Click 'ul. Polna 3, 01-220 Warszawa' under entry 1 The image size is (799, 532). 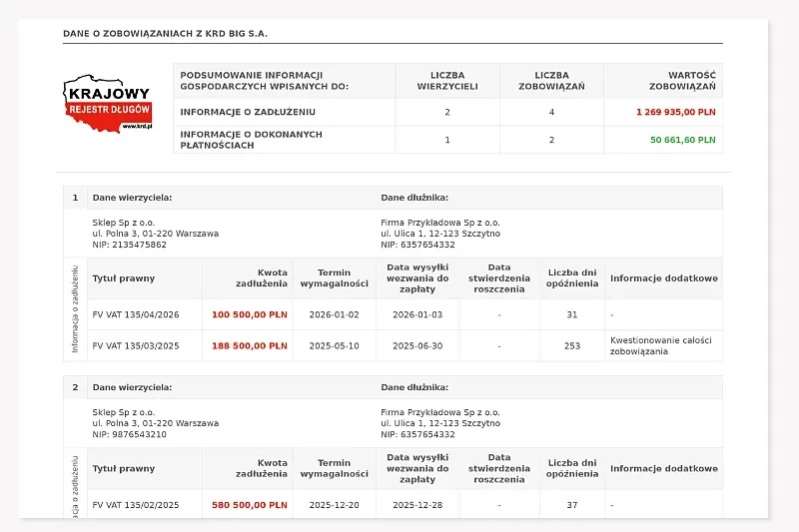156,234
